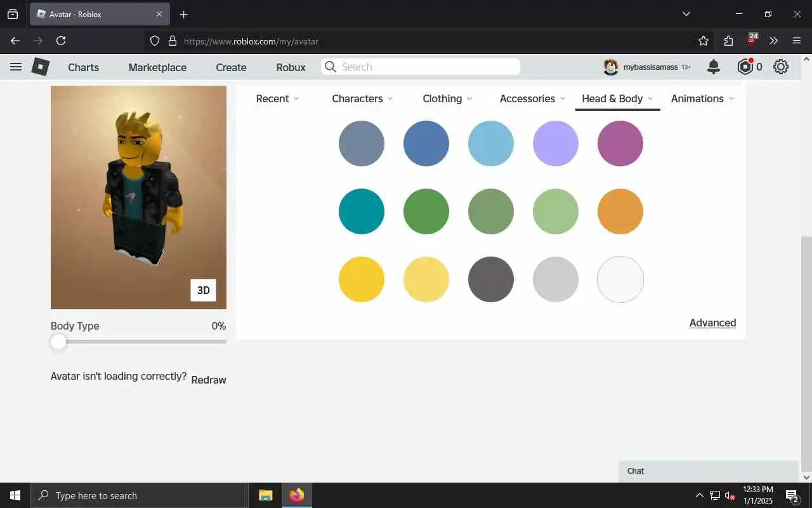Click the padlock connection icon
812x508 pixels.
[x=172, y=41]
